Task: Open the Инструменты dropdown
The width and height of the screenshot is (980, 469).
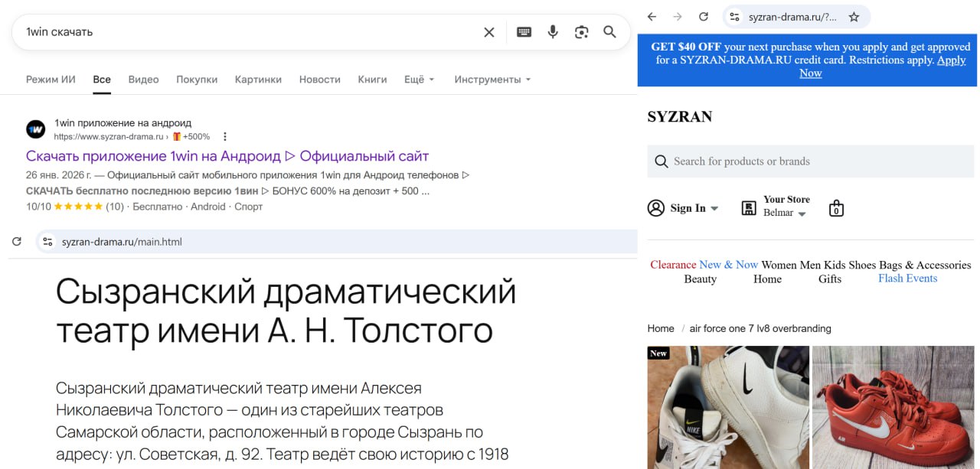Action: pyautogui.click(x=492, y=80)
